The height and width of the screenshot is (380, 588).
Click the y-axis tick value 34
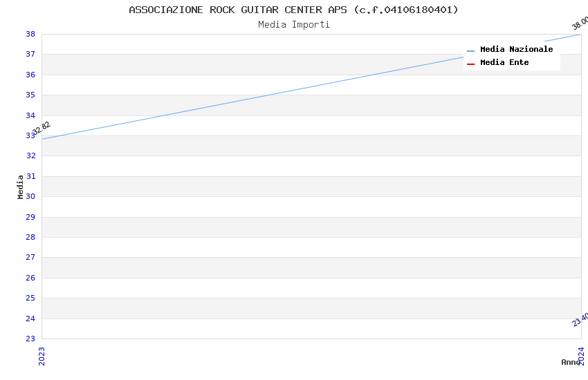point(30,115)
